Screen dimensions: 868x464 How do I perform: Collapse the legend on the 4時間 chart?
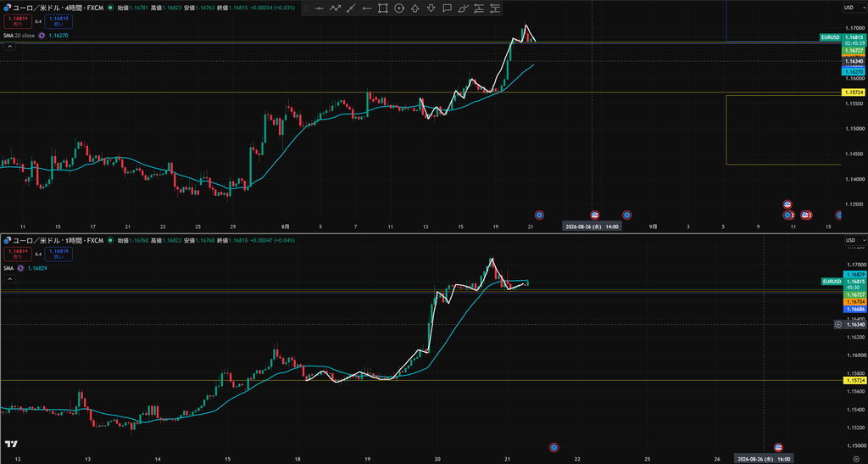[10, 47]
